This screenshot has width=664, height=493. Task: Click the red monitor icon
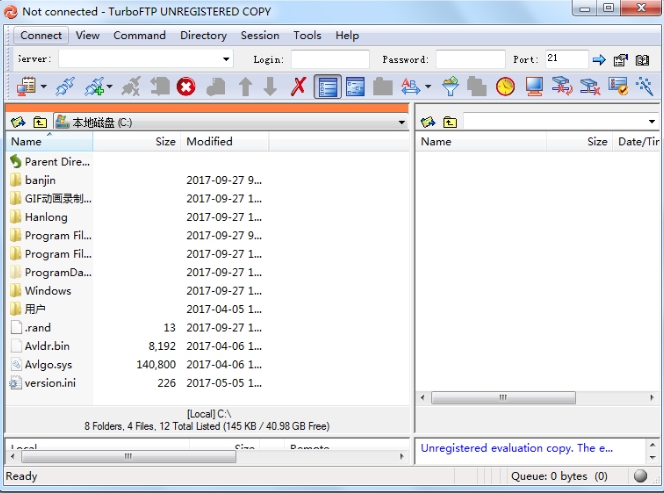pyautogui.click(x=534, y=87)
